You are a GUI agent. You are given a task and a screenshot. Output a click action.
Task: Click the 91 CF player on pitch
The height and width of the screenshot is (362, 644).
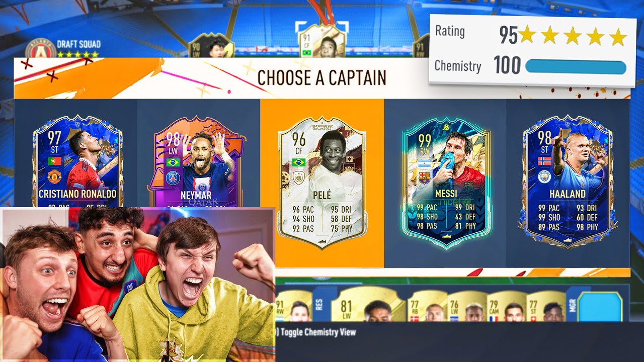tap(322, 39)
